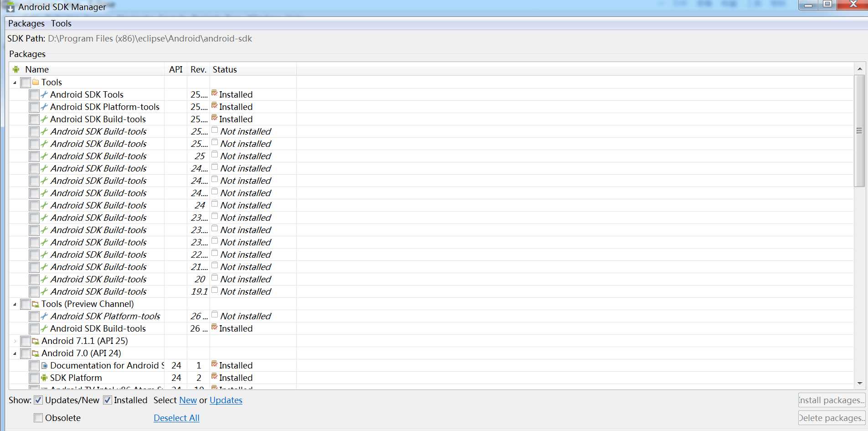
Task: Tick the Android 7.0 (API 24) checkbox
Action: click(26, 353)
